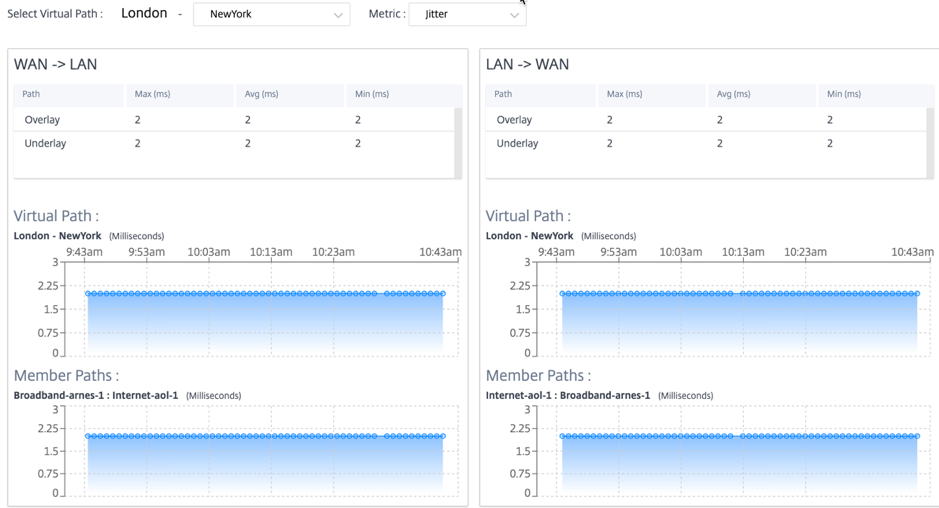Open the Jitter metric dropdown

click(x=467, y=14)
